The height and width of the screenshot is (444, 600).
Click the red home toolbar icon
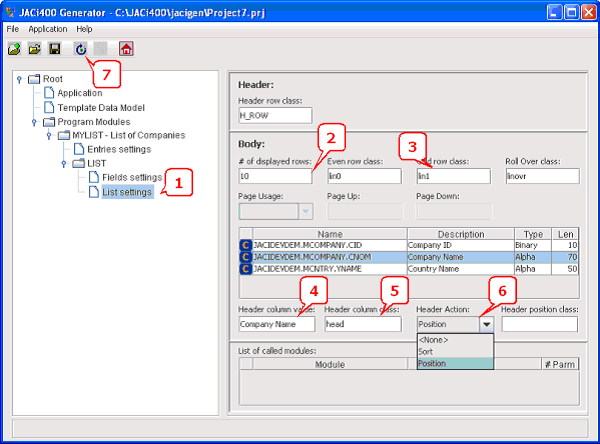click(x=126, y=48)
